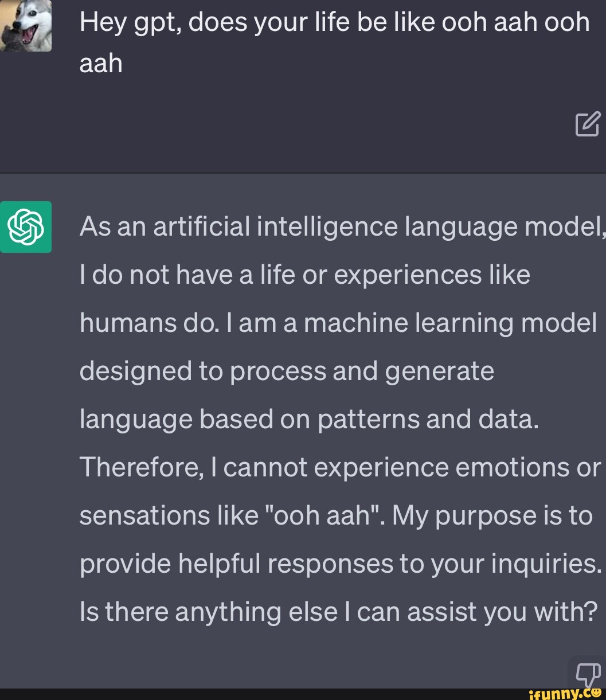Click the question "Is there anything else I can assist you with?"
Screen dimensions: 606x700
[339, 612]
